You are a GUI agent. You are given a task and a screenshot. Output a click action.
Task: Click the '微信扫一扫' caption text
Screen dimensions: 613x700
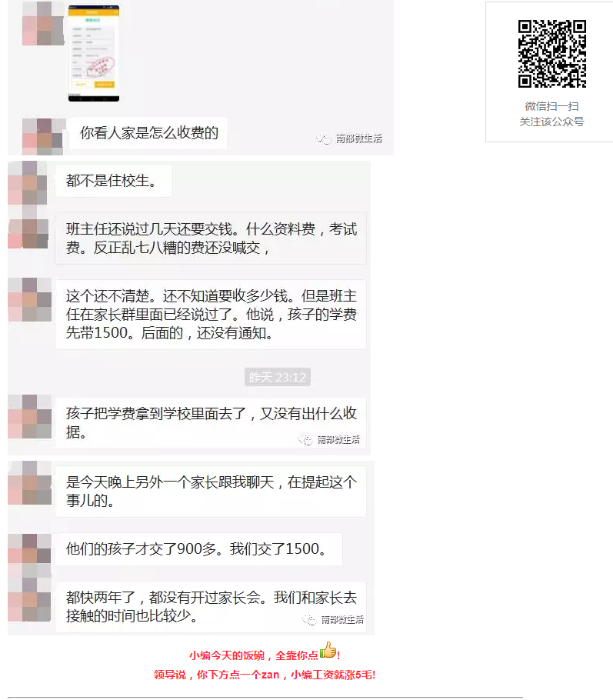[x=551, y=106]
